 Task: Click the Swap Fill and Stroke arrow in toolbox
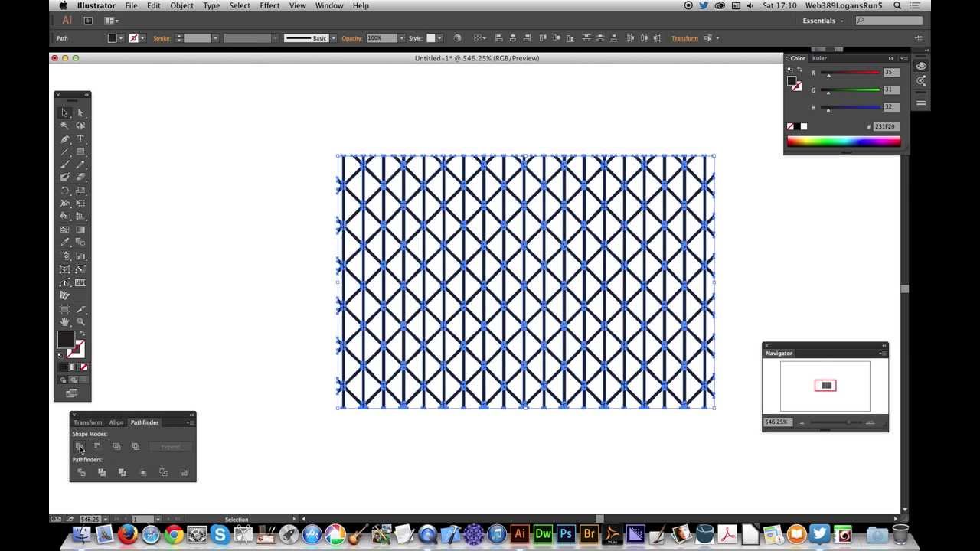81,334
